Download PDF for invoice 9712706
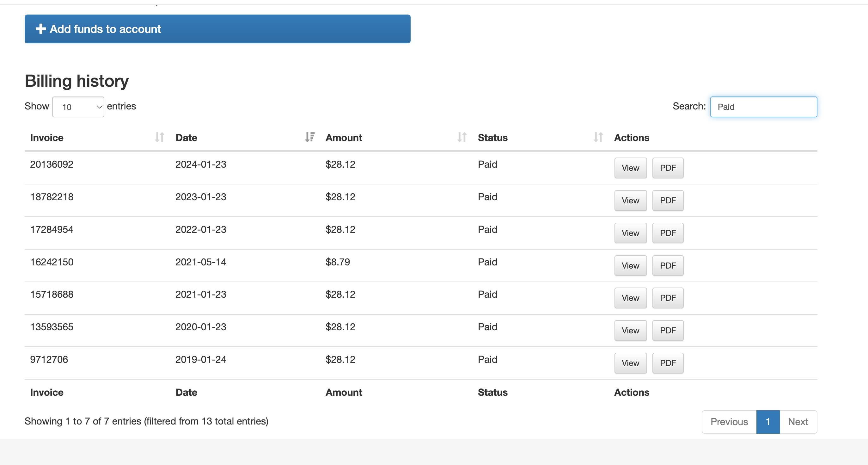Image resolution: width=868 pixels, height=465 pixels. click(x=668, y=363)
